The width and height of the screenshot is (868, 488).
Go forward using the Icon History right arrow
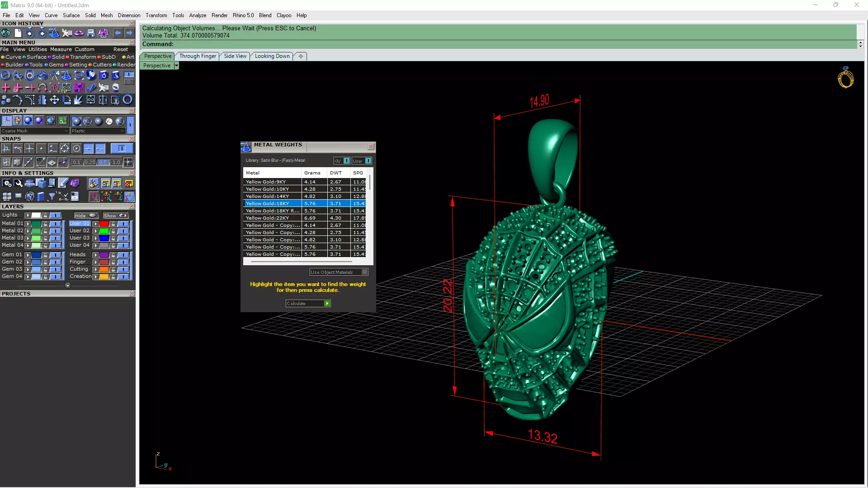pos(129,33)
